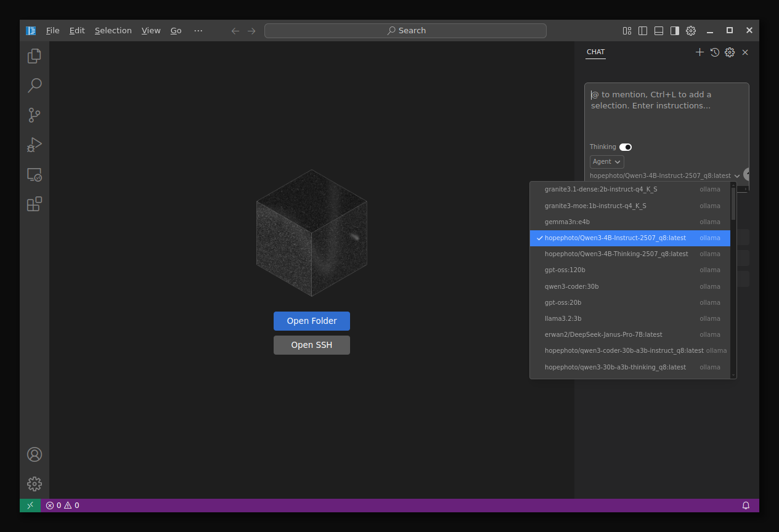
Task: Switch to the CHAT tab
Action: tap(595, 52)
